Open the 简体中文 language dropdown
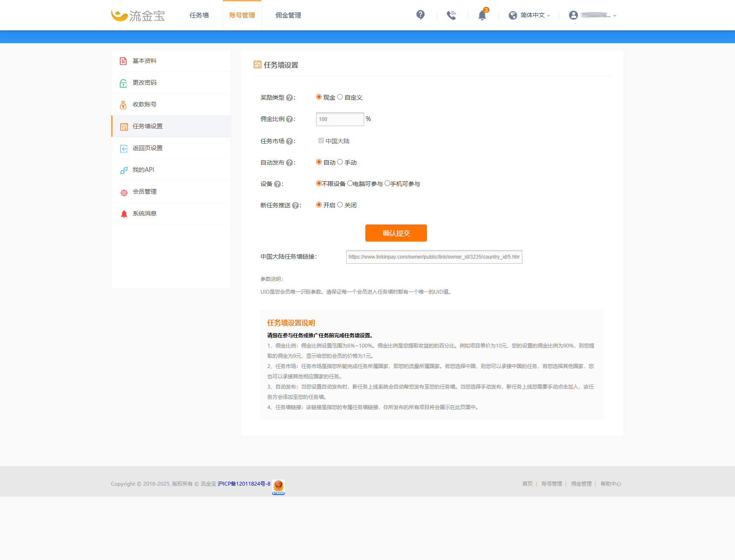The image size is (735, 560). tap(529, 15)
